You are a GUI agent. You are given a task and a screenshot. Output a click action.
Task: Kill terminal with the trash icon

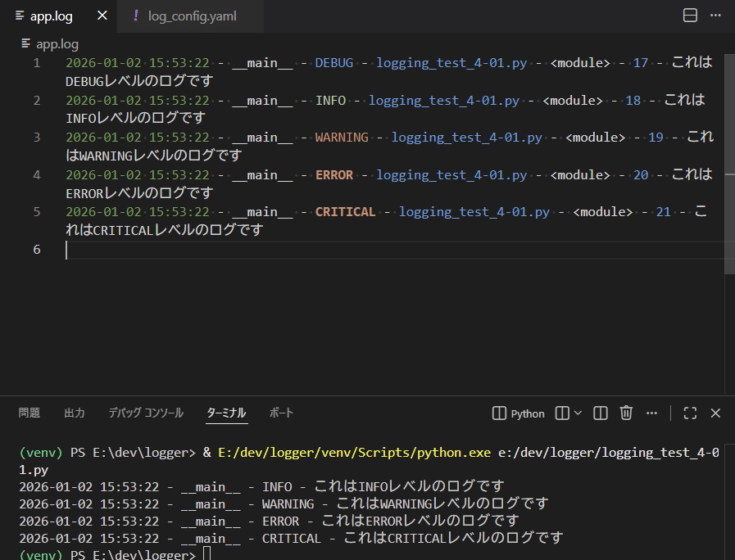(x=626, y=413)
